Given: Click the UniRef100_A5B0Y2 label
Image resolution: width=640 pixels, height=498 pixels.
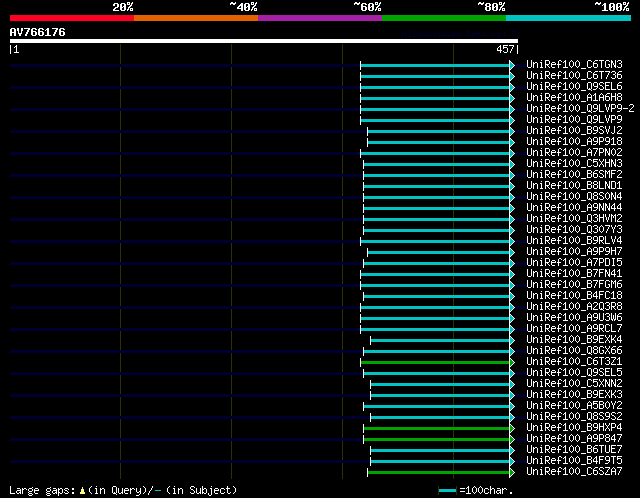Looking at the screenshot, I should (x=574, y=406).
